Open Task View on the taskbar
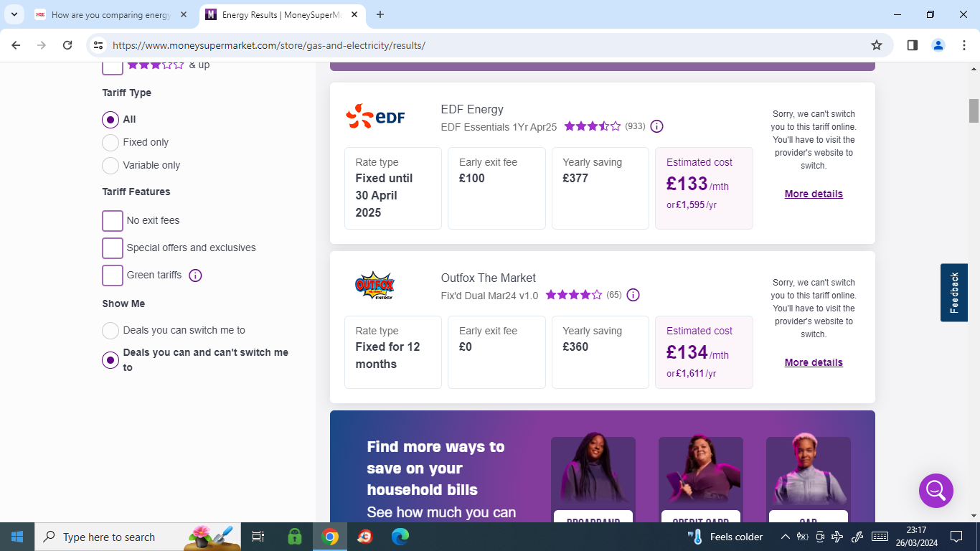 258,537
